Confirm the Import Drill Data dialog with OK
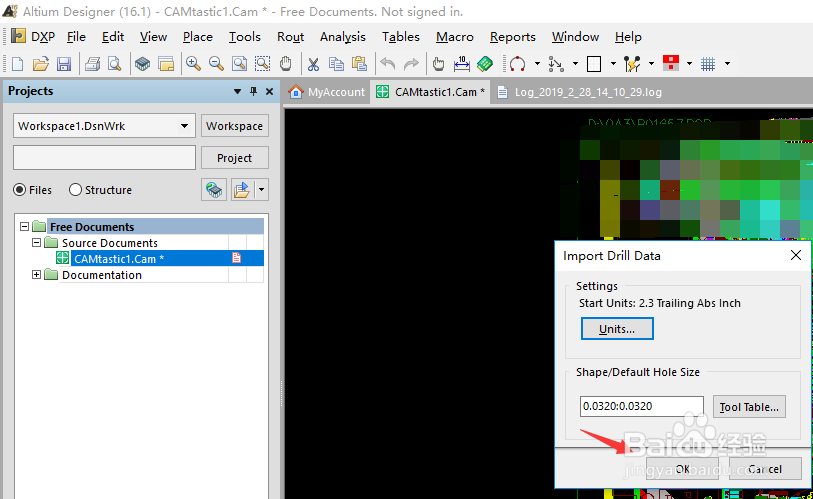The width and height of the screenshot is (813, 499). (682, 469)
